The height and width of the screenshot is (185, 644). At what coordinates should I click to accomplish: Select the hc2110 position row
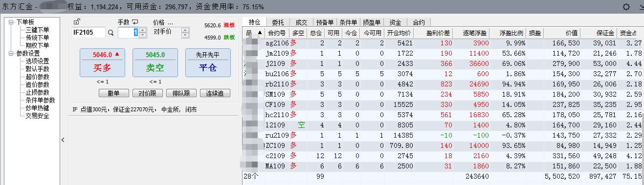pyautogui.click(x=443, y=114)
